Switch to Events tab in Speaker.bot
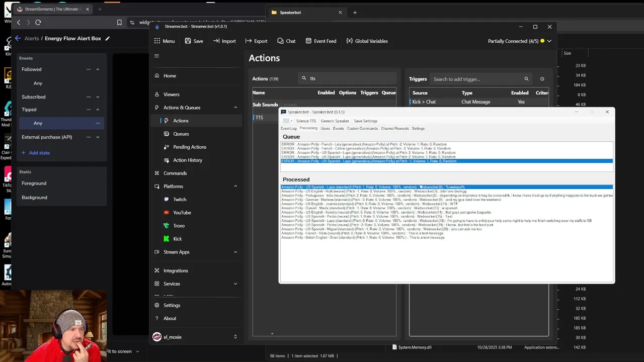This screenshot has width=644, height=362. click(339, 128)
